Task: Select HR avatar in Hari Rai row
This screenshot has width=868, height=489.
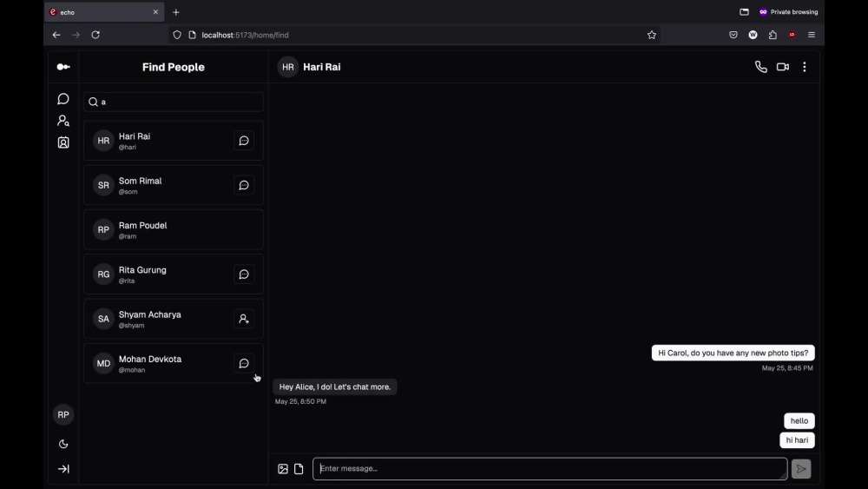Action: tap(103, 141)
